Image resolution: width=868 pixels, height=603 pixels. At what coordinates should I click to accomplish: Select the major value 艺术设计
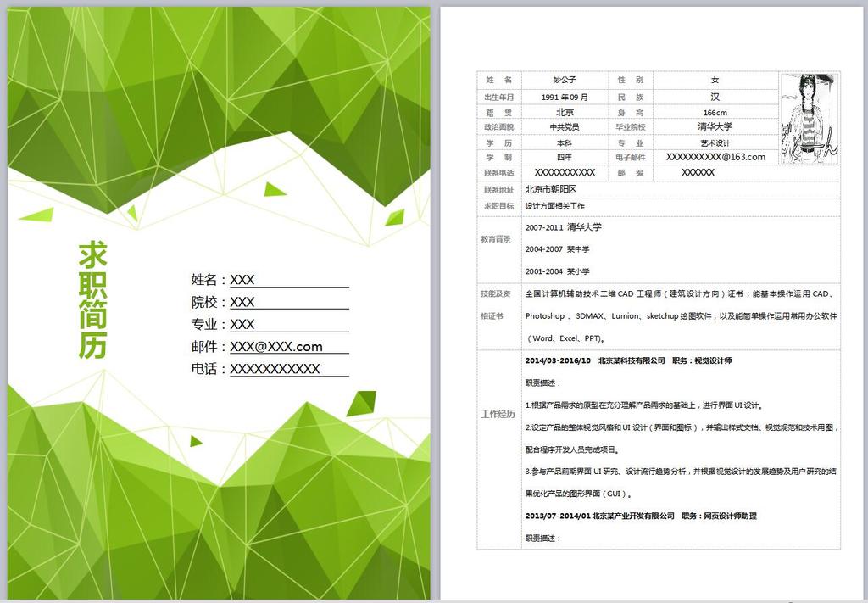[x=715, y=142]
